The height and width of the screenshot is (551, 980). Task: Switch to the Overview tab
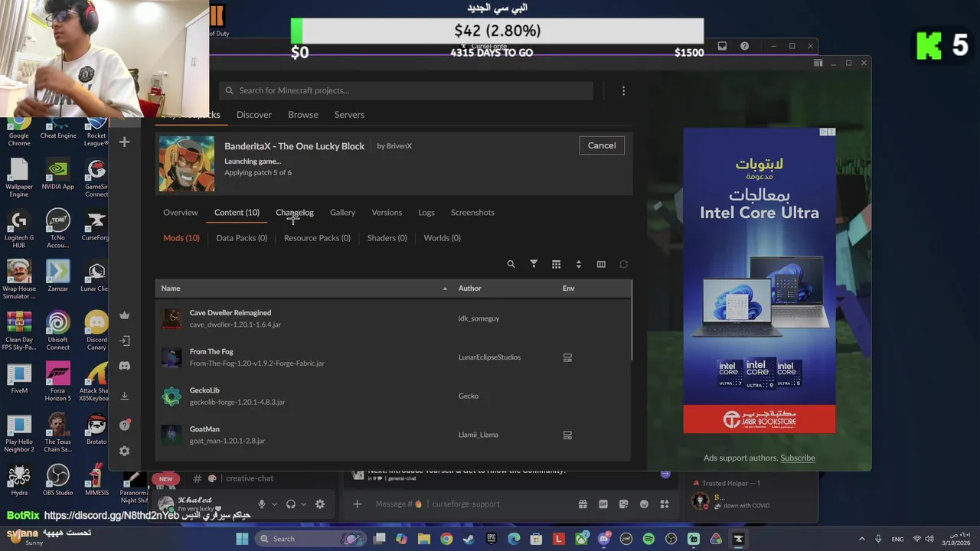[x=181, y=213]
